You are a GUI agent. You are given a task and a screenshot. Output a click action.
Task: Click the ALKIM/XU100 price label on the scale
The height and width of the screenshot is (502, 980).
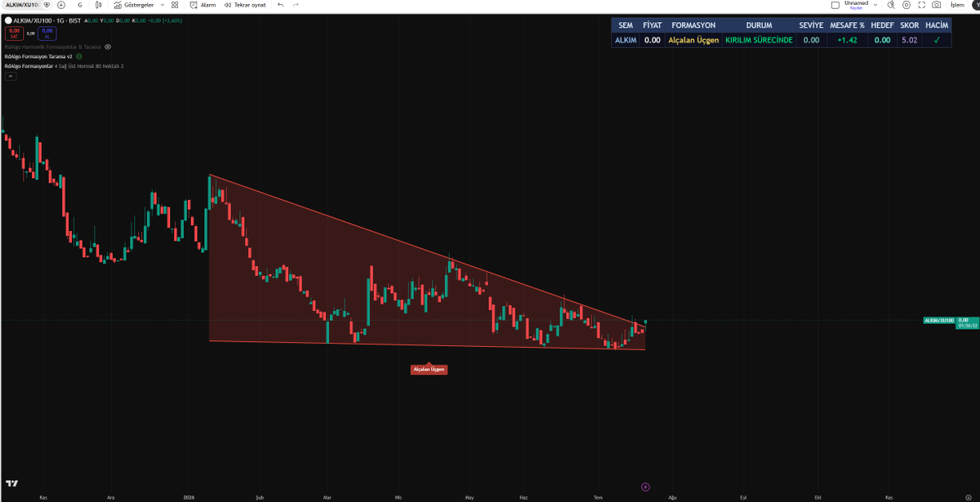(938, 321)
